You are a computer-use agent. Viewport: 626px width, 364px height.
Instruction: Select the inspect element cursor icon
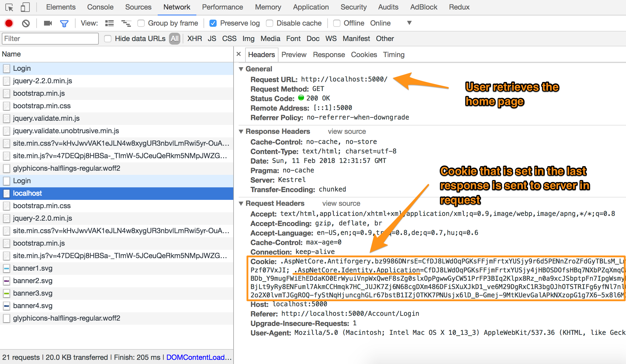9,7
